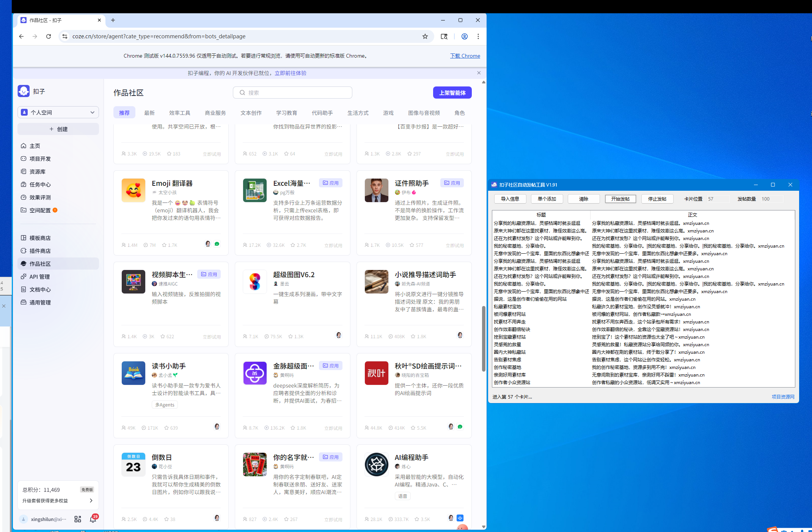Dismiss the 扣子编程 banner

(479, 73)
